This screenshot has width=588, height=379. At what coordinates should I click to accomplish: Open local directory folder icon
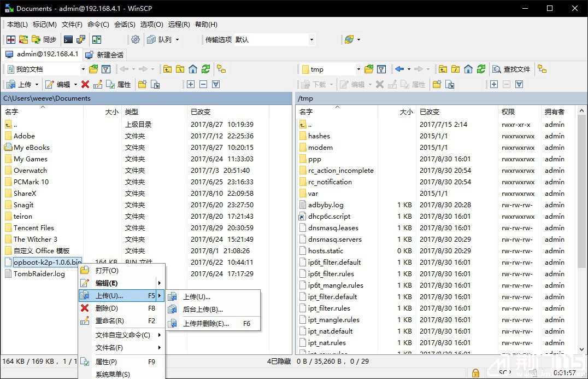coord(93,69)
